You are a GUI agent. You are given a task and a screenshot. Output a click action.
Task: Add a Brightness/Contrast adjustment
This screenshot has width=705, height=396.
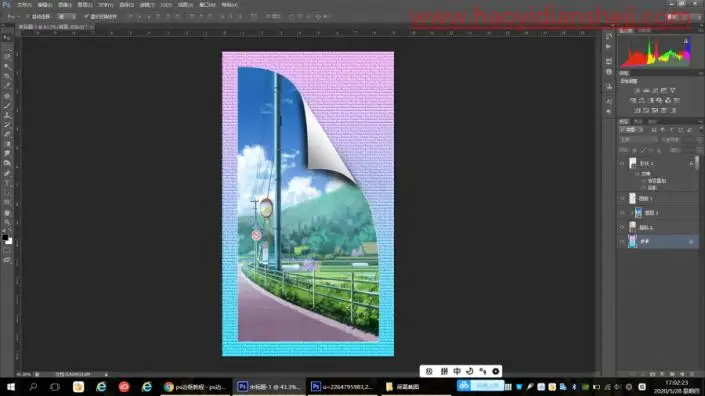(x=637, y=90)
